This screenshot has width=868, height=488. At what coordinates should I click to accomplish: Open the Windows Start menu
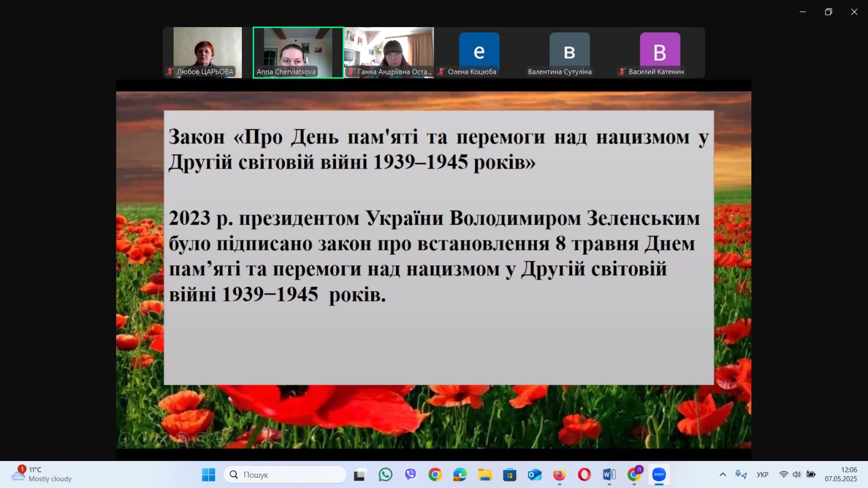pos(208,475)
